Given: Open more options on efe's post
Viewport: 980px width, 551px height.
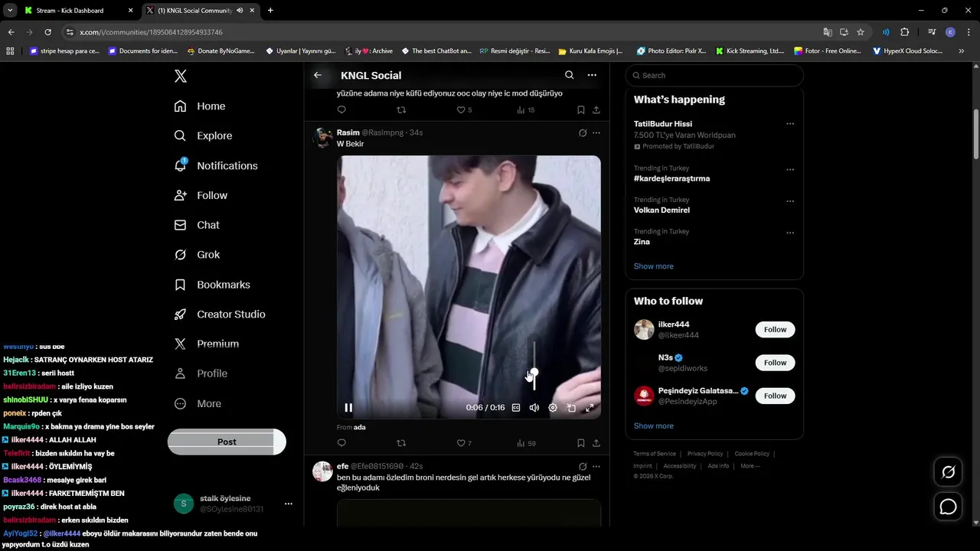Looking at the screenshot, I should pos(596,466).
